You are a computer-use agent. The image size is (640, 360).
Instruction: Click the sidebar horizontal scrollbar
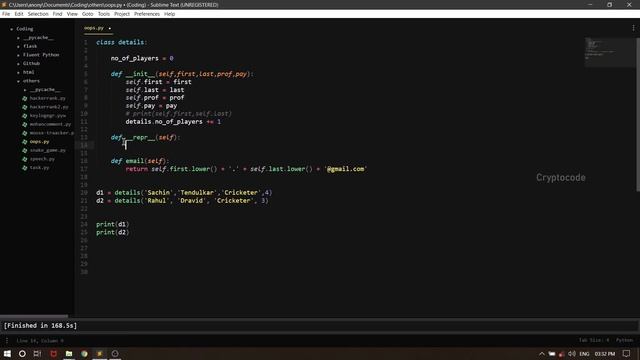34,316
